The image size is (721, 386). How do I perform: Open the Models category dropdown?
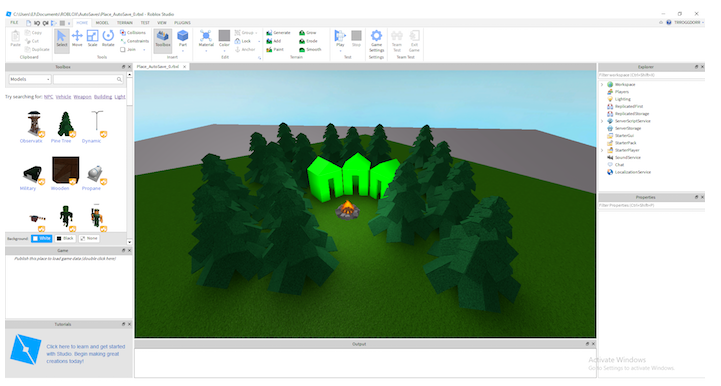coord(29,79)
